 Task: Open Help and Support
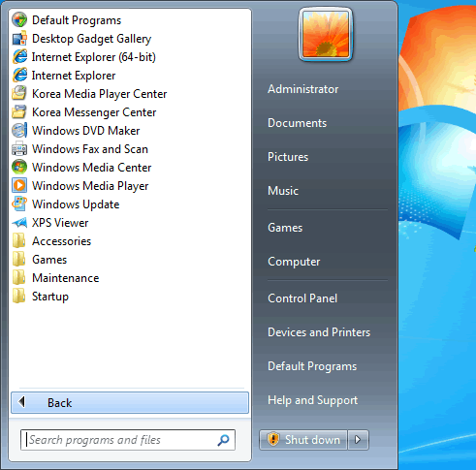(x=312, y=400)
